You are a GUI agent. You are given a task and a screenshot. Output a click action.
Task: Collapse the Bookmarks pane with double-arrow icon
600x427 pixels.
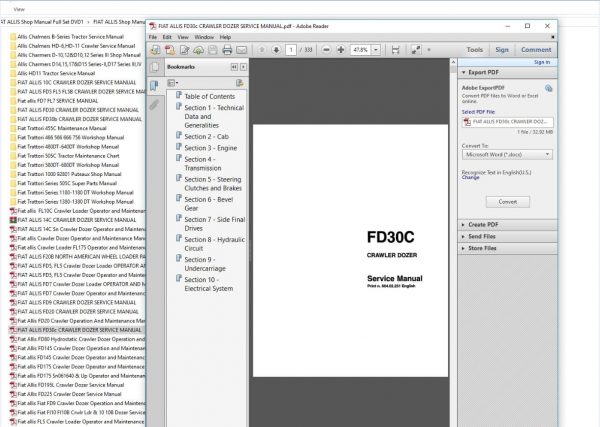[x=234, y=67]
